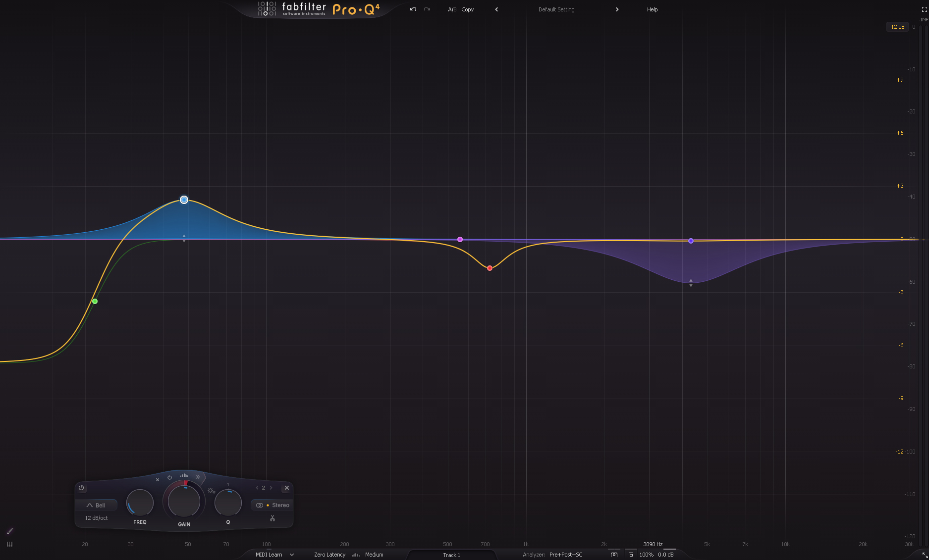Click the window resize corner icon
The height and width of the screenshot is (560, 929).
[x=925, y=556]
